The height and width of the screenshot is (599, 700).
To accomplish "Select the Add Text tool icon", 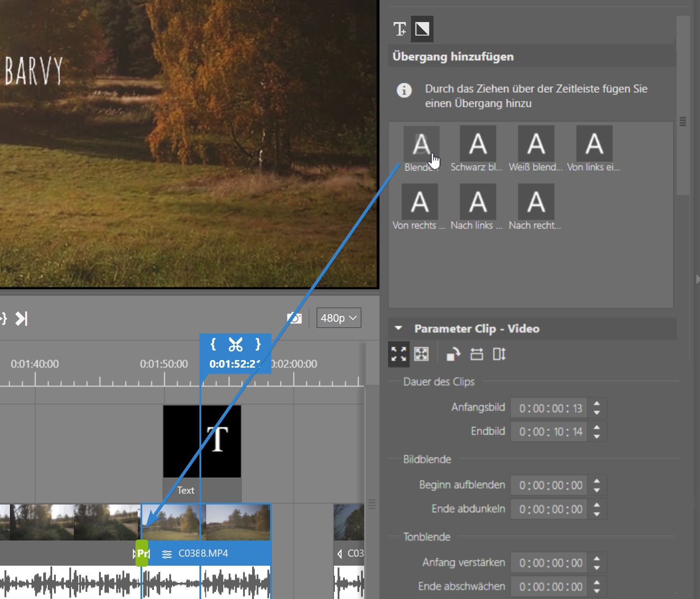I will coord(399,29).
